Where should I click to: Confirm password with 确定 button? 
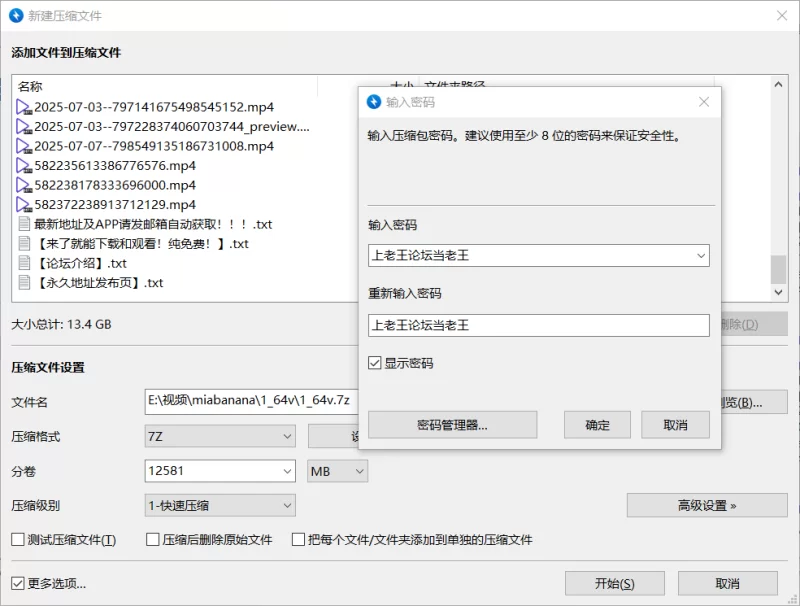[597, 425]
